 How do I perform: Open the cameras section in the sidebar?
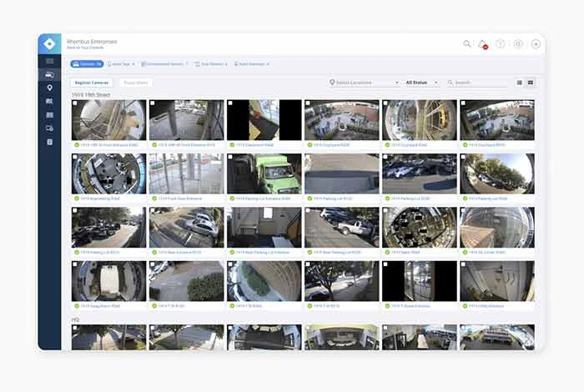point(49,75)
